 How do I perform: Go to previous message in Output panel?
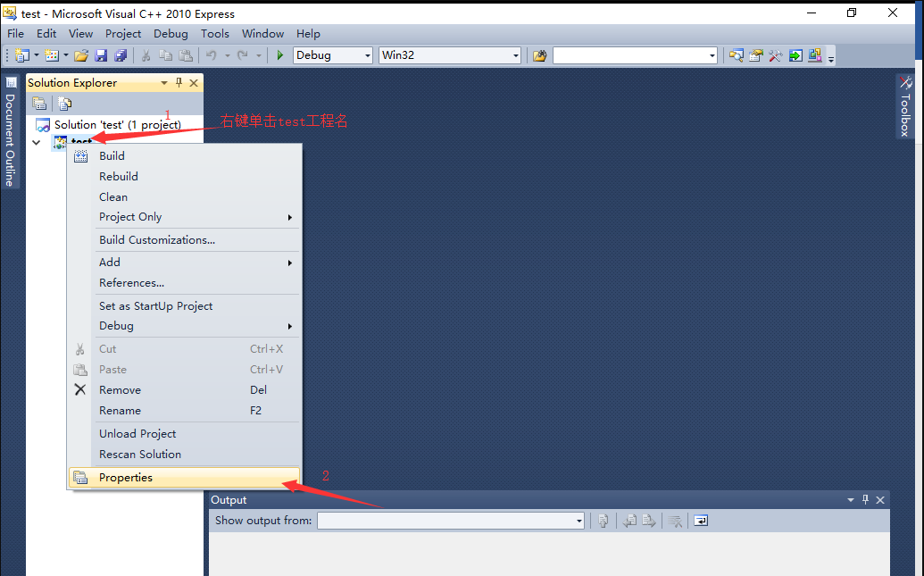pos(629,521)
